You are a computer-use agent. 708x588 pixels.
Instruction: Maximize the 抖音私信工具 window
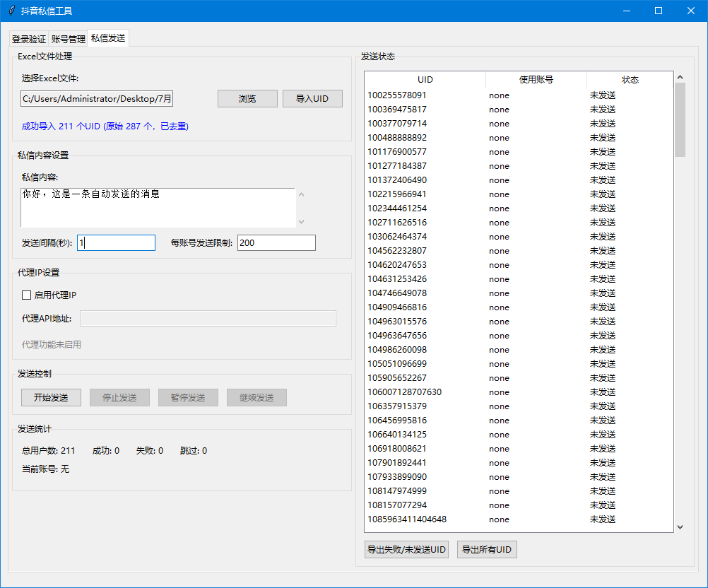(659, 11)
